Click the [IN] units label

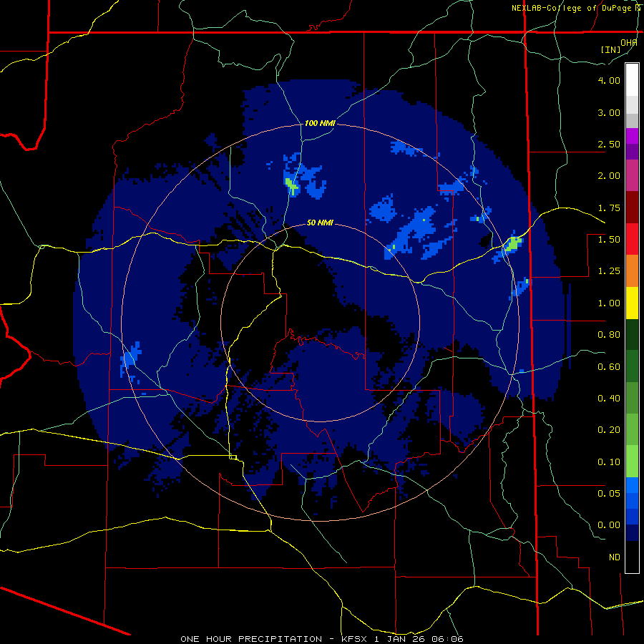pyautogui.click(x=611, y=49)
